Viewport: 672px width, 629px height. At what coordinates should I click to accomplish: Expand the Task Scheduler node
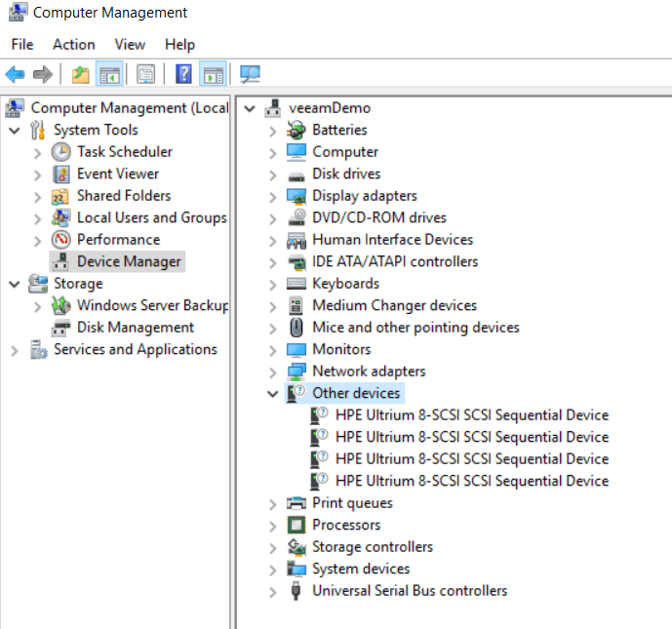click(x=38, y=153)
